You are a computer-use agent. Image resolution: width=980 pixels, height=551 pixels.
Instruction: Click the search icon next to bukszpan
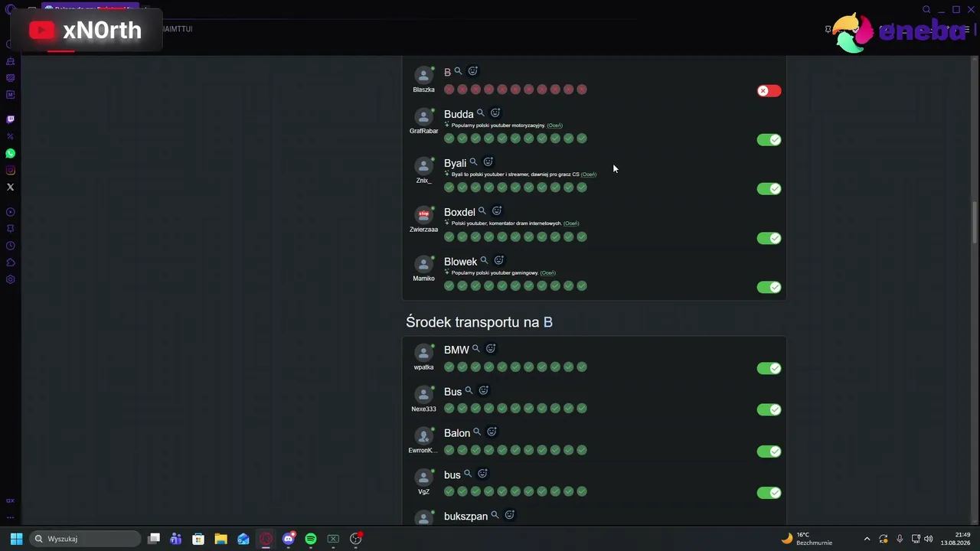tap(495, 516)
